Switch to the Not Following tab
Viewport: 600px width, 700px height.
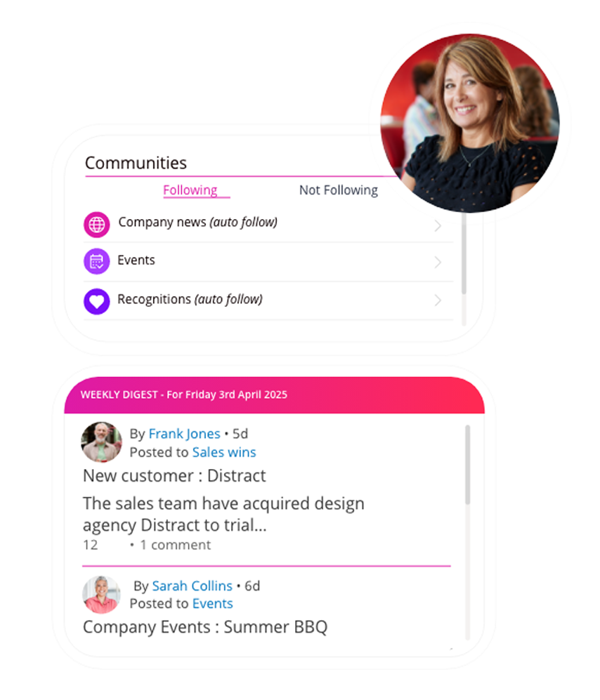coord(339,190)
